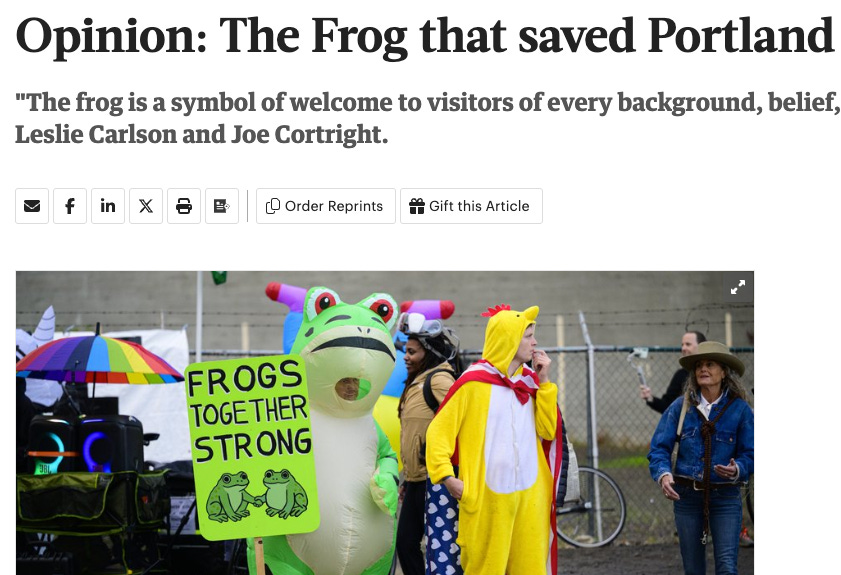
Task: Post the article to X
Action: point(146,206)
